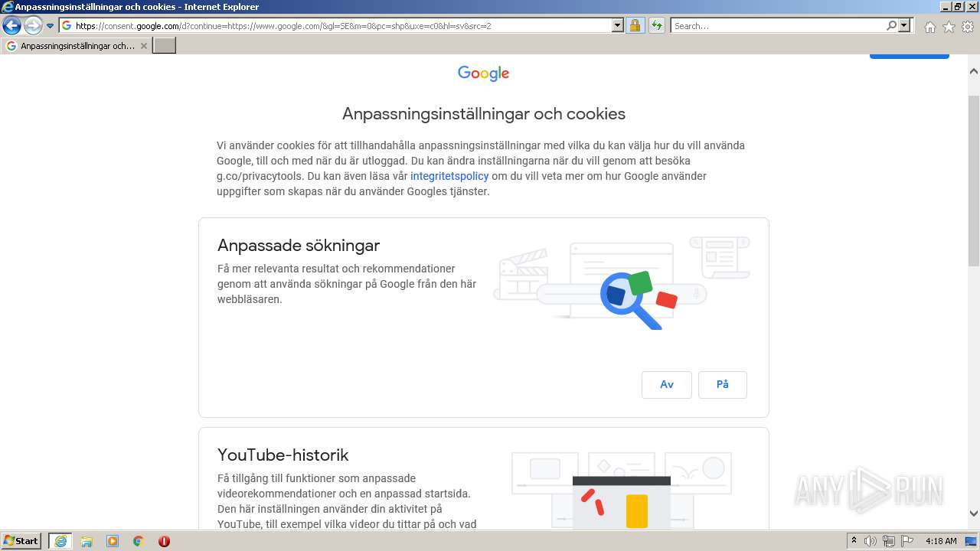Open the network tray icon
980x551 pixels.
889,541
